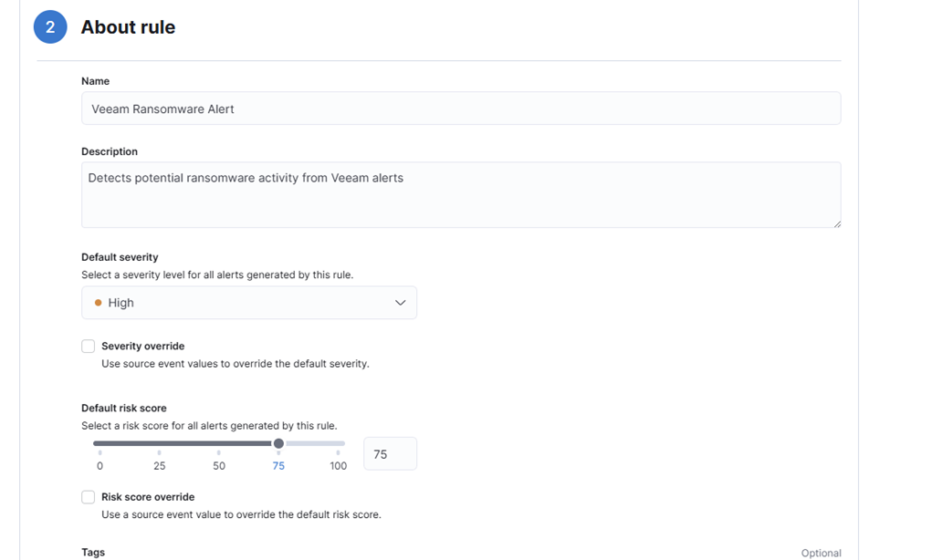
Task: Click the Name field containing Veeam Ransomware Alert
Action: [460, 109]
